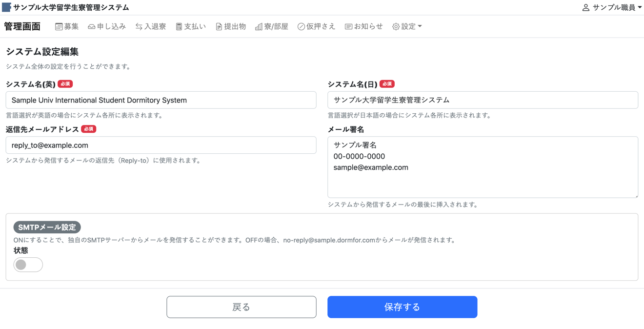Click the calculator icon beside 支払い

pos(179,27)
